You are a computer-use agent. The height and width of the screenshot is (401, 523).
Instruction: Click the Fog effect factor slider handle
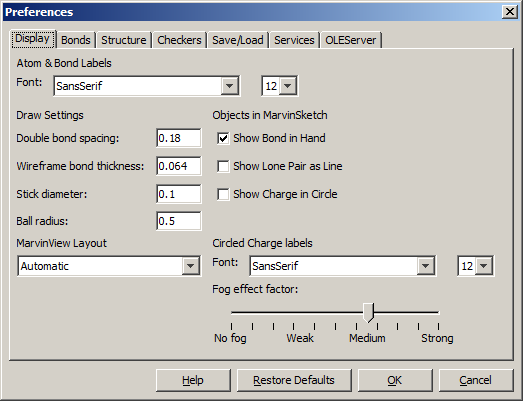pyautogui.click(x=368, y=313)
